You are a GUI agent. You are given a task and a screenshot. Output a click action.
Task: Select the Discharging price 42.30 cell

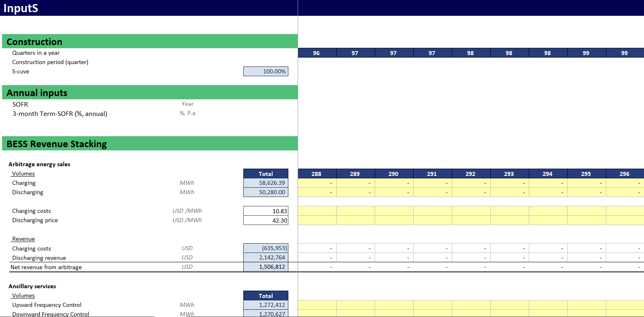266,220
